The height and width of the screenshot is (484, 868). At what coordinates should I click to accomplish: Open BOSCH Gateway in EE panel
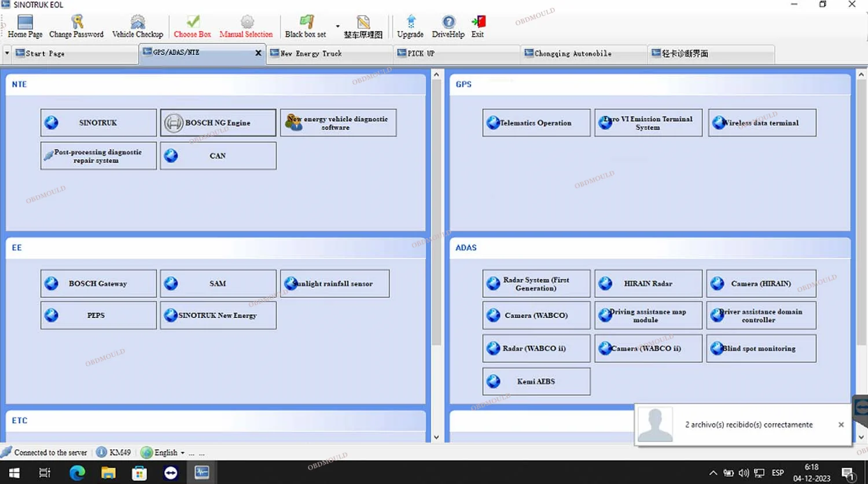[x=98, y=283]
